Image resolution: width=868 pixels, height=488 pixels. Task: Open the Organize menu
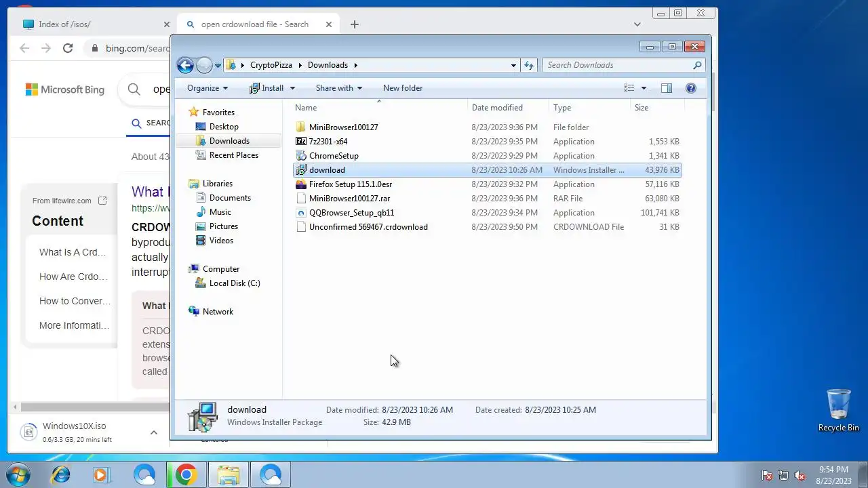[208, 88]
